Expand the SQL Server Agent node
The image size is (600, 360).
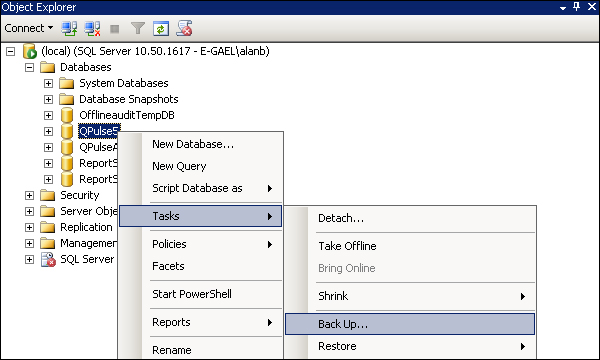click(x=29, y=260)
